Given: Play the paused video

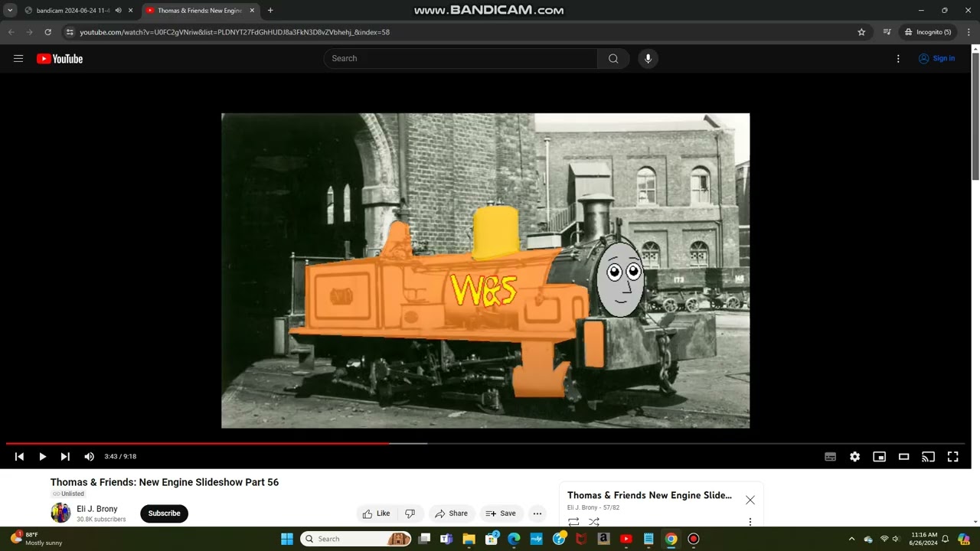Looking at the screenshot, I should coord(42,457).
